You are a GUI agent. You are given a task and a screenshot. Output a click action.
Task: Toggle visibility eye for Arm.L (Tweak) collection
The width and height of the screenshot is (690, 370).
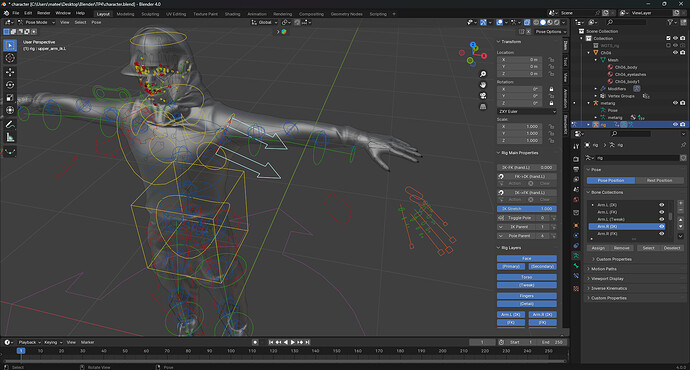(661, 219)
